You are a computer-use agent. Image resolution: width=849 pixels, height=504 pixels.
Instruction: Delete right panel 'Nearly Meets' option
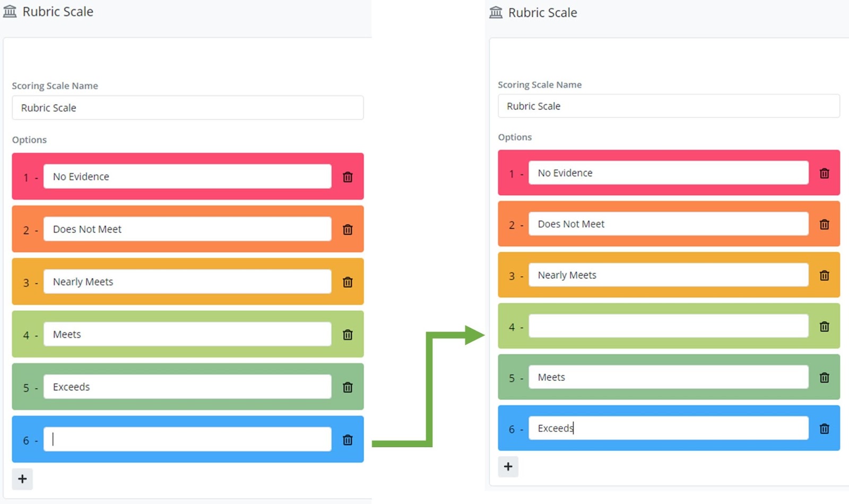[824, 275]
